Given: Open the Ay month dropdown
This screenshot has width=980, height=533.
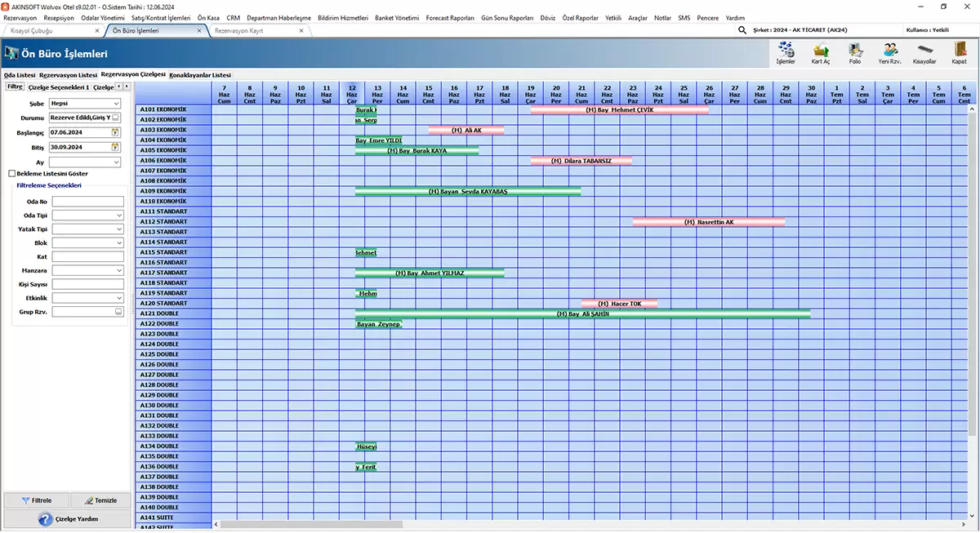Looking at the screenshot, I should [116, 162].
